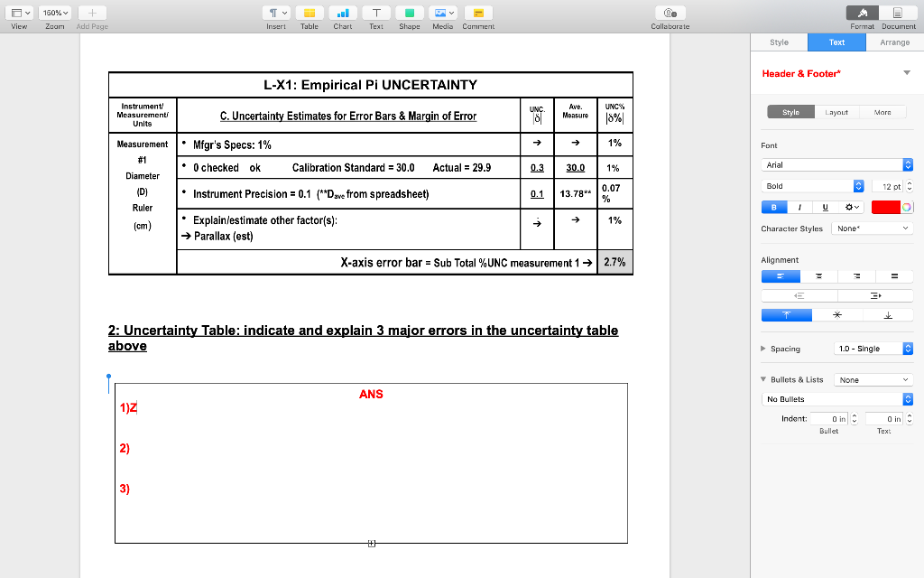Open the Media insert options
This screenshot has width=924, height=578.
click(443, 13)
